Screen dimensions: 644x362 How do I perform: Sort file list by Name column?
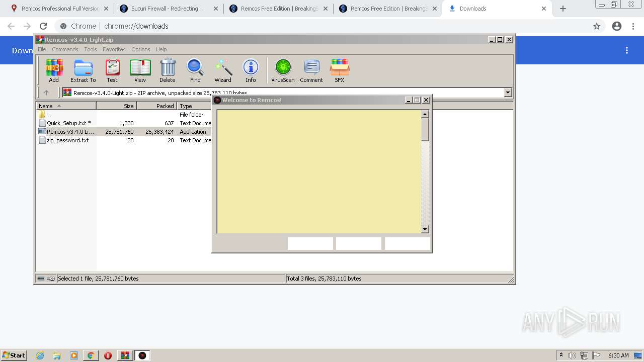(x=66, y=106)
